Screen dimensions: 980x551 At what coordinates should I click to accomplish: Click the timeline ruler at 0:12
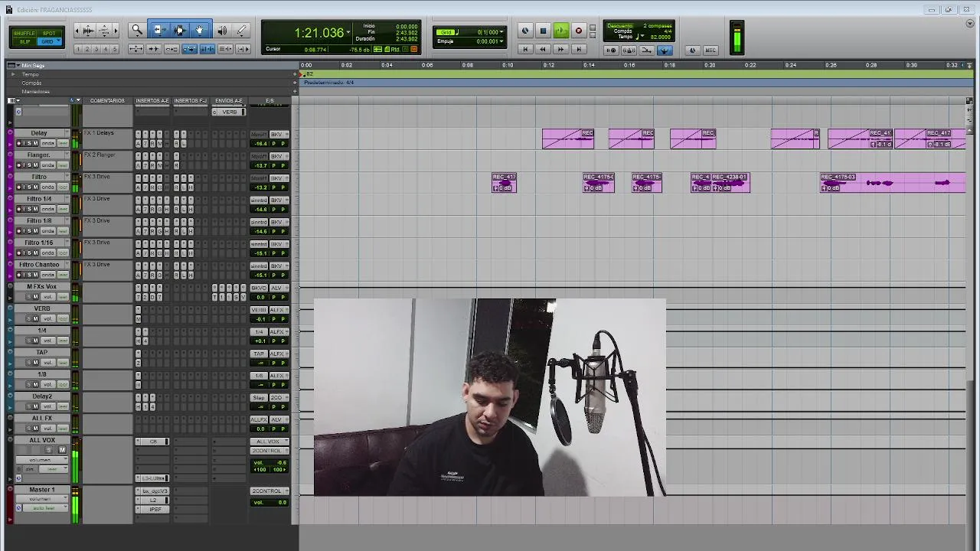point(548,65)
